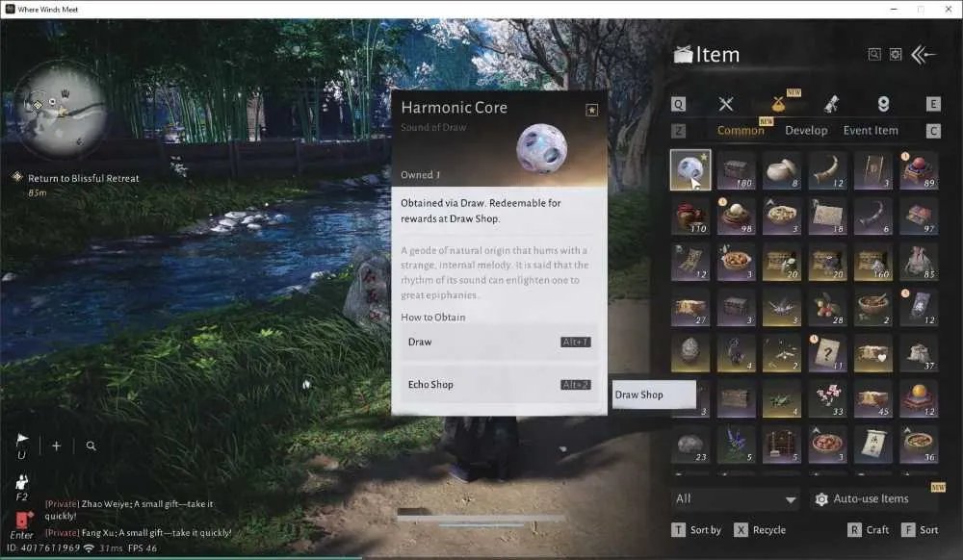Open the Event Item tab
Viewport: 963px width, 560px height.
(871, 131)
